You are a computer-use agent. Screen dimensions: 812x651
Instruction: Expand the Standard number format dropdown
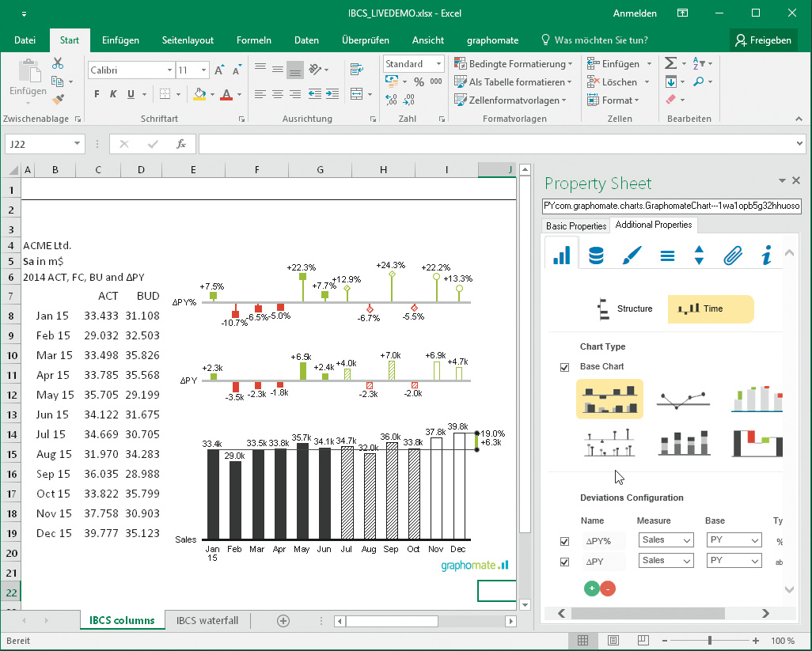pos(438,64)
